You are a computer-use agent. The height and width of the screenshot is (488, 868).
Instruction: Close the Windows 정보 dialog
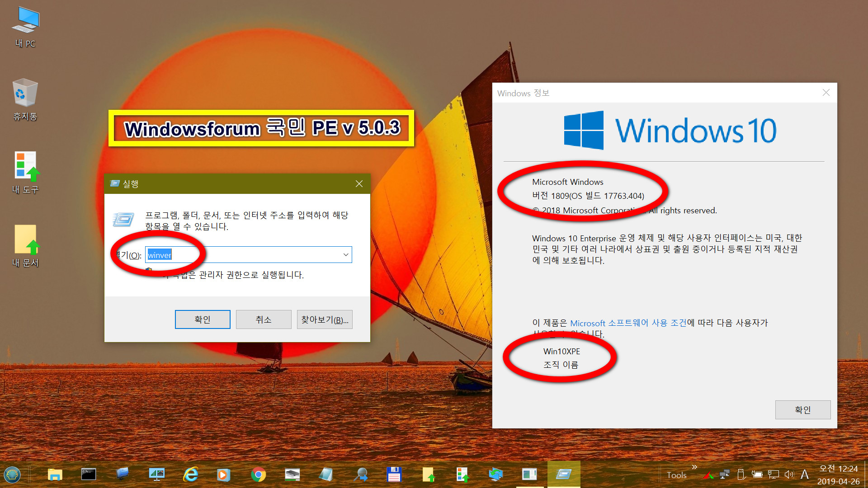(x=826, y=93)
